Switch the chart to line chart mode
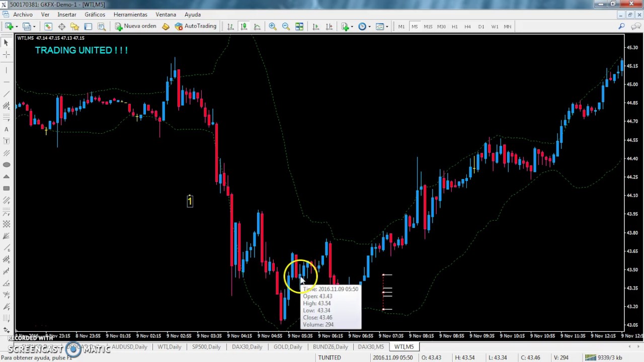This screenshot has height=362, width=644. (x=257, y=27)
